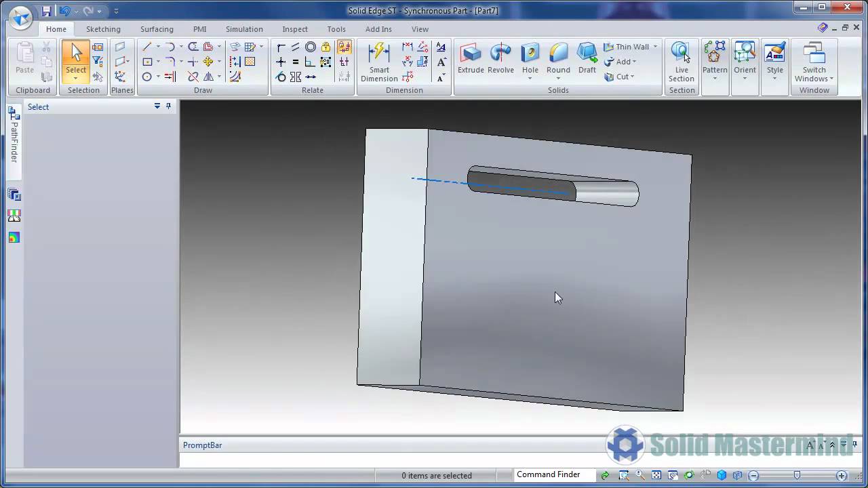Screen dimensions: 868x488
Task: Click the Live Section tool
Action: [x=682, y=62]
